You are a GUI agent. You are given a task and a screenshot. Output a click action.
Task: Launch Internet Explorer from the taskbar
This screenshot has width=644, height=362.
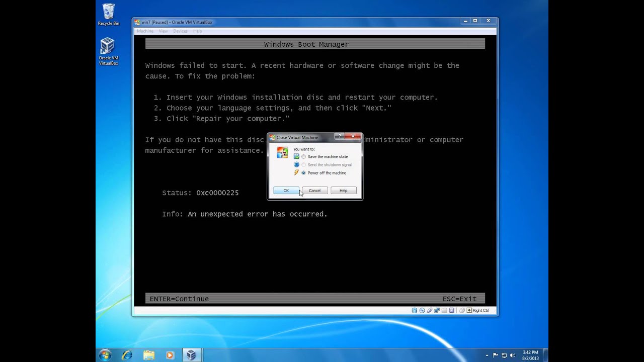point(127,355)
